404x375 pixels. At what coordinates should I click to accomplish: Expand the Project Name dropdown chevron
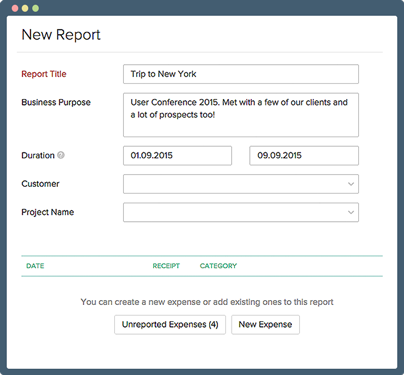[x=351, y=212]
